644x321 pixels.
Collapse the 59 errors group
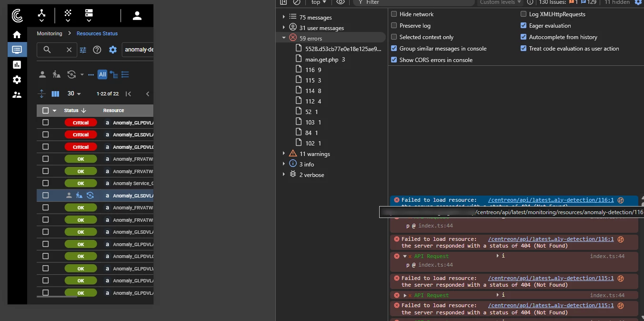click(284, 38)
